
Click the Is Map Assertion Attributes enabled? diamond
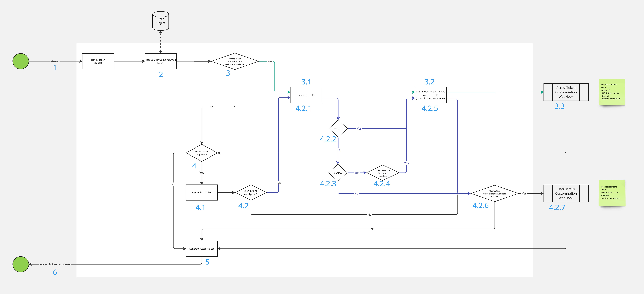383,173
